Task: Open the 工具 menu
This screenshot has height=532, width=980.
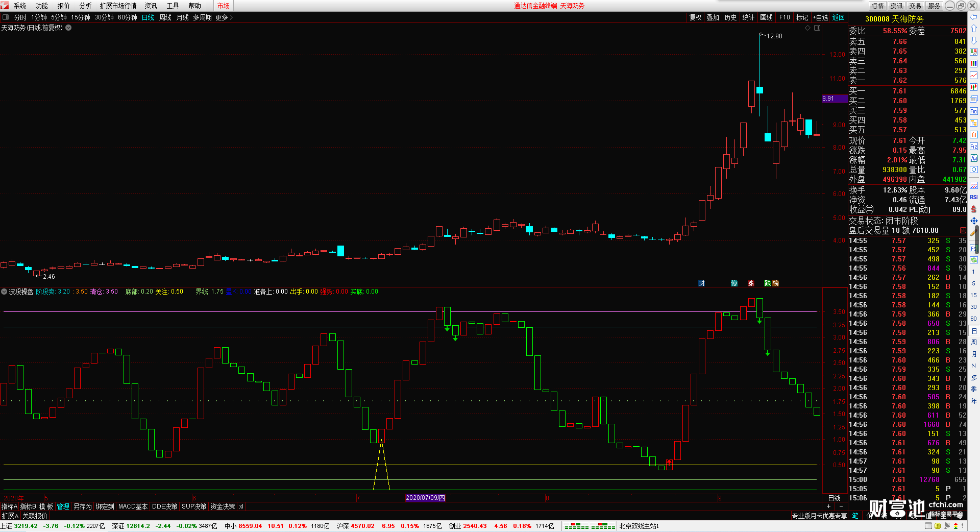Action: tap(173, 6)
